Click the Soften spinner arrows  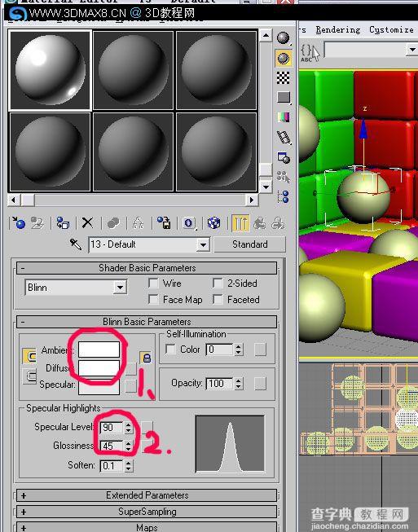point(128,466)
